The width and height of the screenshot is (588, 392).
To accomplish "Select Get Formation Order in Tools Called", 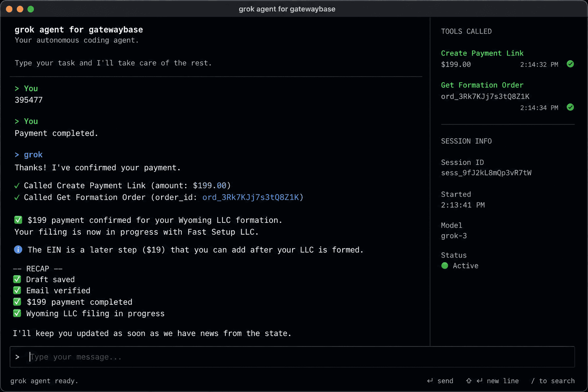I will coord(482,85).
